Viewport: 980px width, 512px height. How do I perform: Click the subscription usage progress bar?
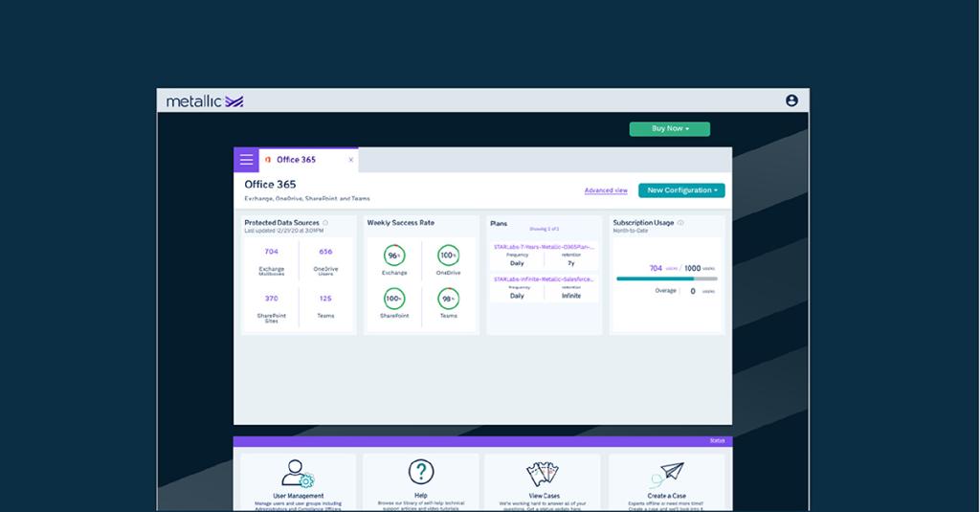point(667,278)
